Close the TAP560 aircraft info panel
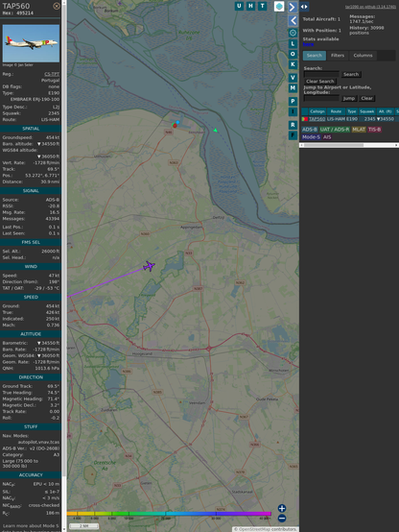The width and height of the screenshot is (399, 532). [x=57, y=6]
